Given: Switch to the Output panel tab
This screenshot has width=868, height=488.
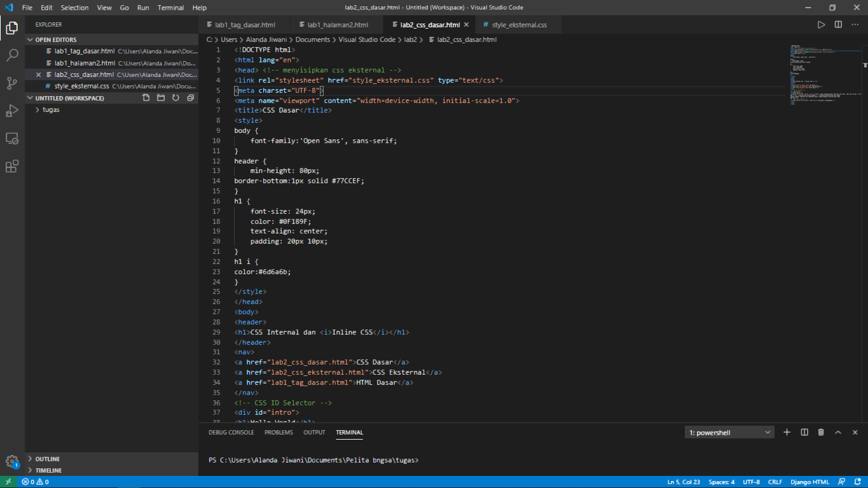Looking at the screenshot, I should [314, 433].
